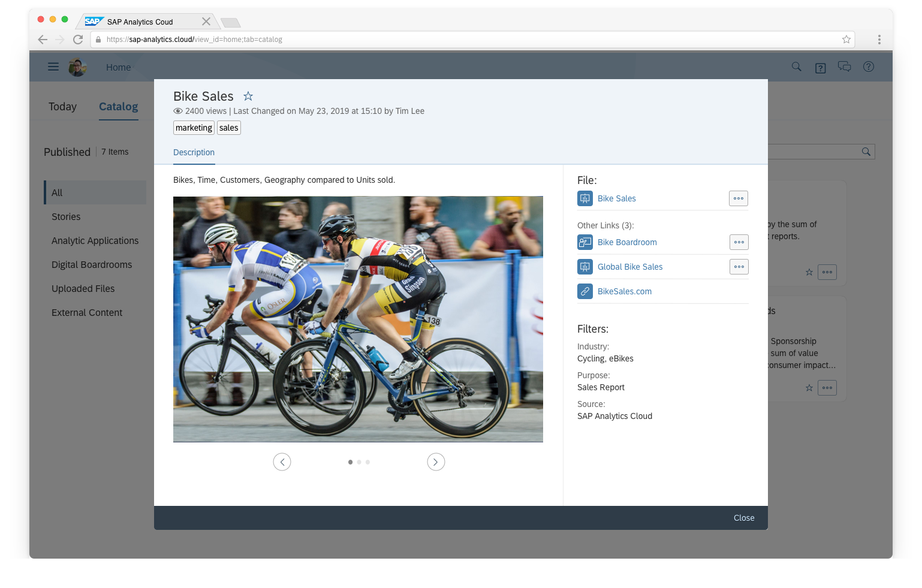
Task: Select the second carousel page dot
Action: (x=359, y=462)
